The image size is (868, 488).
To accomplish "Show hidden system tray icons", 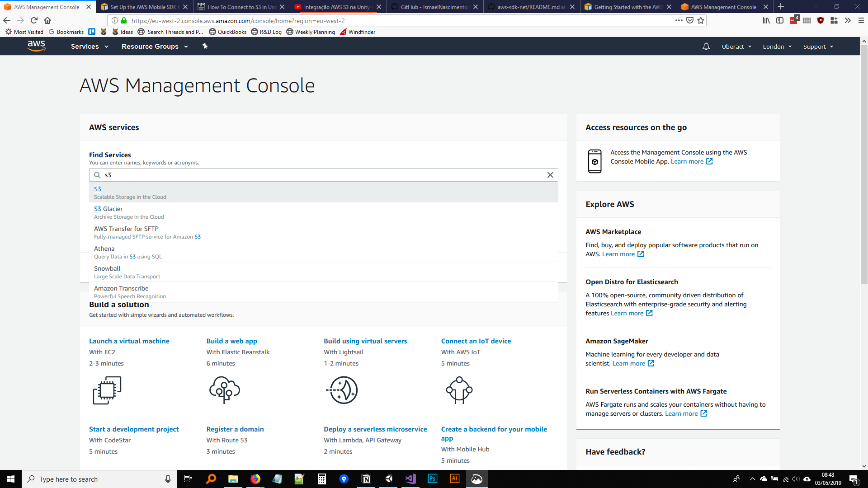I will click(752, 479).
